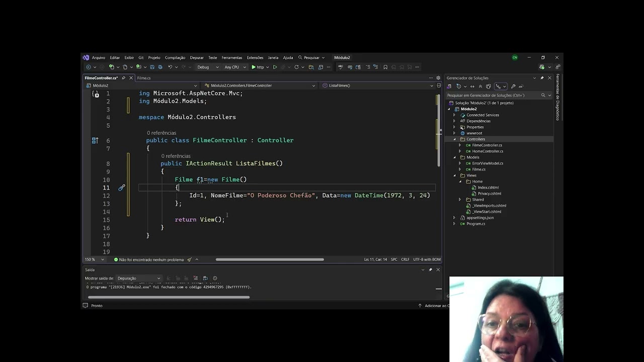Click the screwdriver quick actions icon on line 11
This screenshot has width=644, height=362.
pyautogui.click(x=122, y=188)
